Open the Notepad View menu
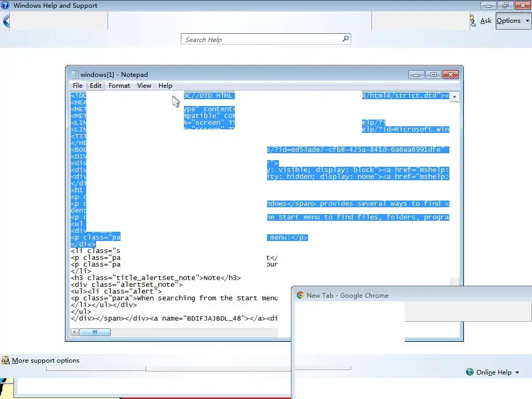 click(144, 86)
